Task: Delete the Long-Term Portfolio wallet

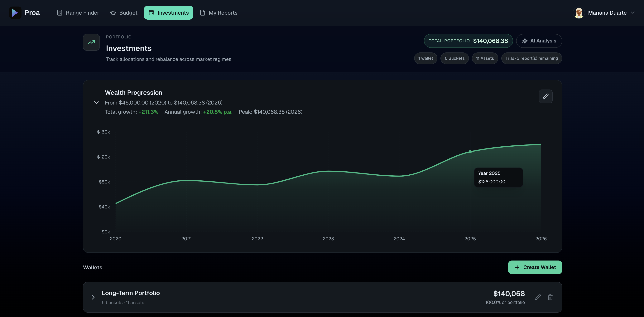Action: tap(550, 297)
